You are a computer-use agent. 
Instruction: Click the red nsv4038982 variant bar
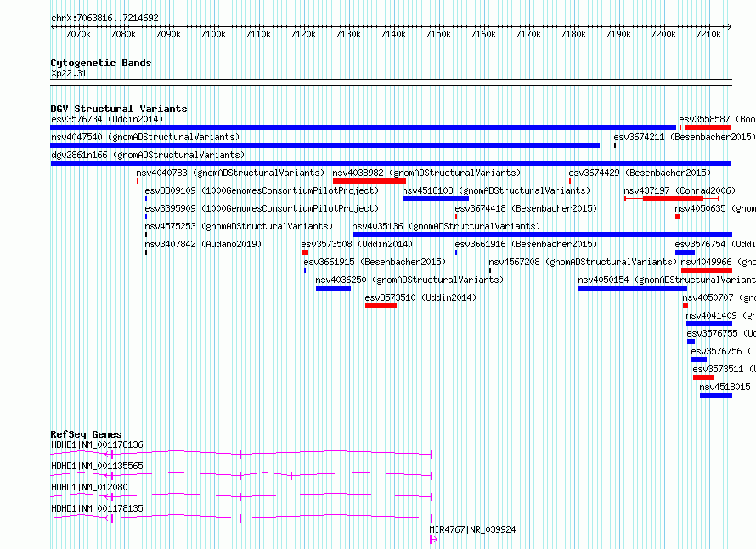click(370, 181)
